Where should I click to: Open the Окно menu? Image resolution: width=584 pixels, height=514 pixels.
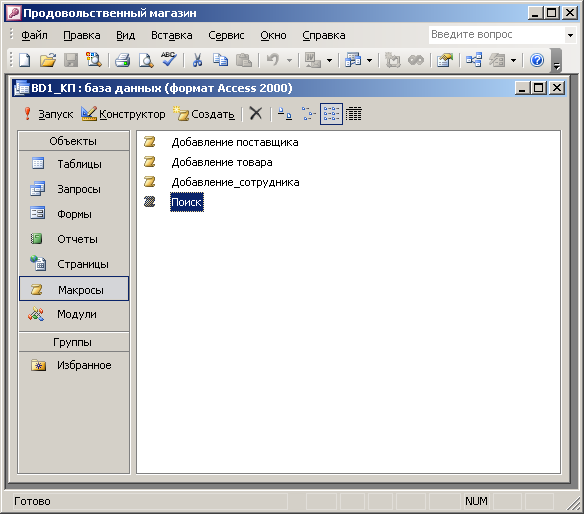point(273,35)
